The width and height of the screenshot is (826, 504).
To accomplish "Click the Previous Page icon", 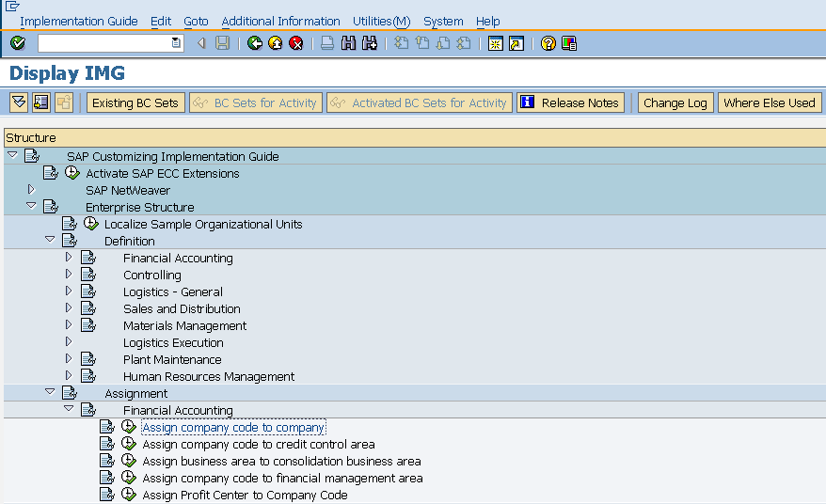I will (x=422, y=43).
